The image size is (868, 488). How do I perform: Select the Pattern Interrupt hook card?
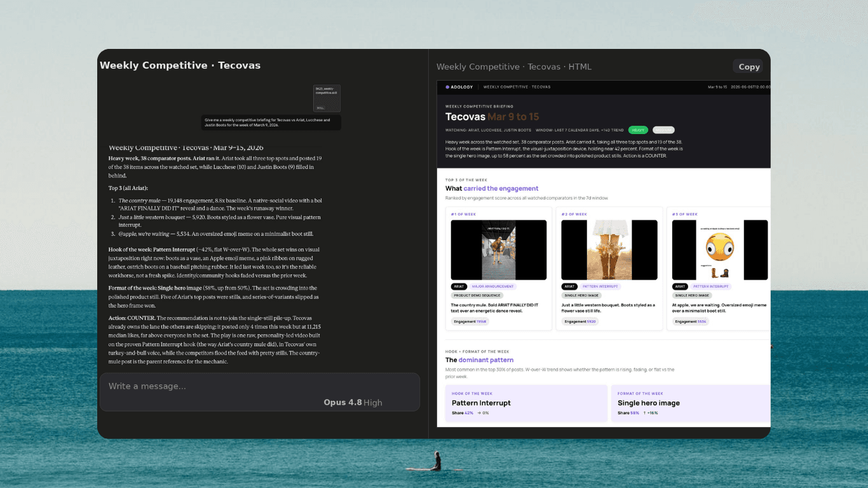point(526,403)
